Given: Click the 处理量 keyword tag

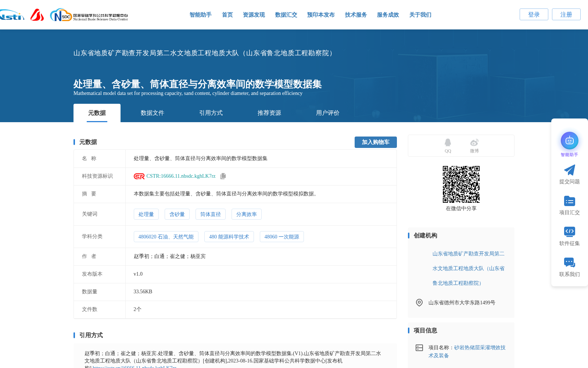Looking at the screenshot, I should click(x=146, y=214).
